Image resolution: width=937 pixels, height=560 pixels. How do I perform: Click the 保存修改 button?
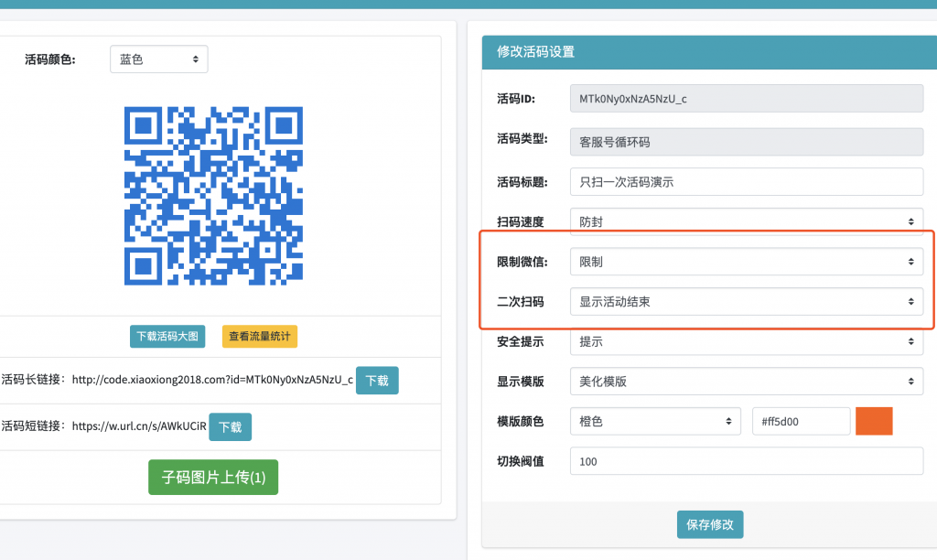[710, 524]
